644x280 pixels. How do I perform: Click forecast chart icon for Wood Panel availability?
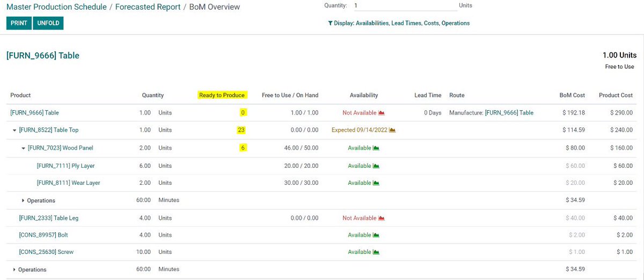pos(376,148)
